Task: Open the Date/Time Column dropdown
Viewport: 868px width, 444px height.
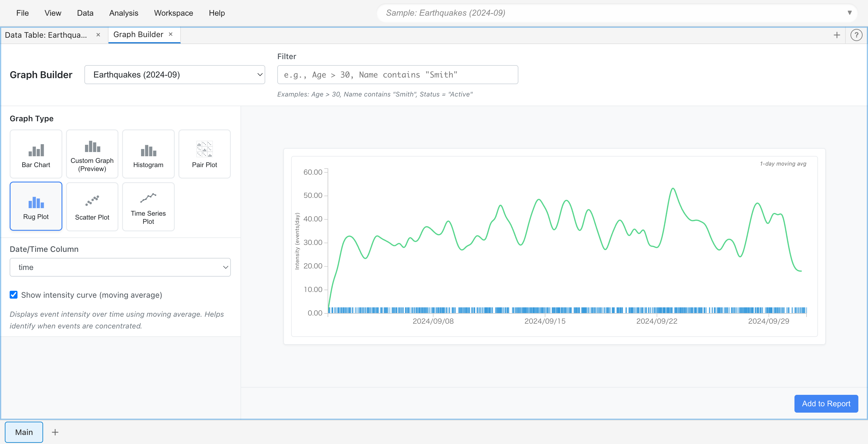Action: coord(120,267)
